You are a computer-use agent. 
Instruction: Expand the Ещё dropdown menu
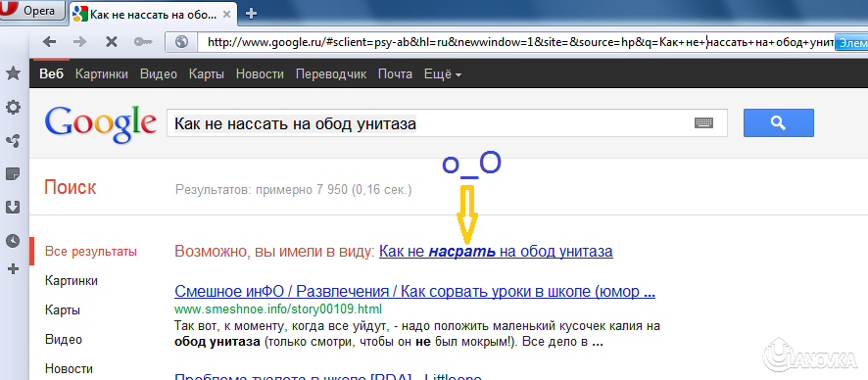(443, 74)
